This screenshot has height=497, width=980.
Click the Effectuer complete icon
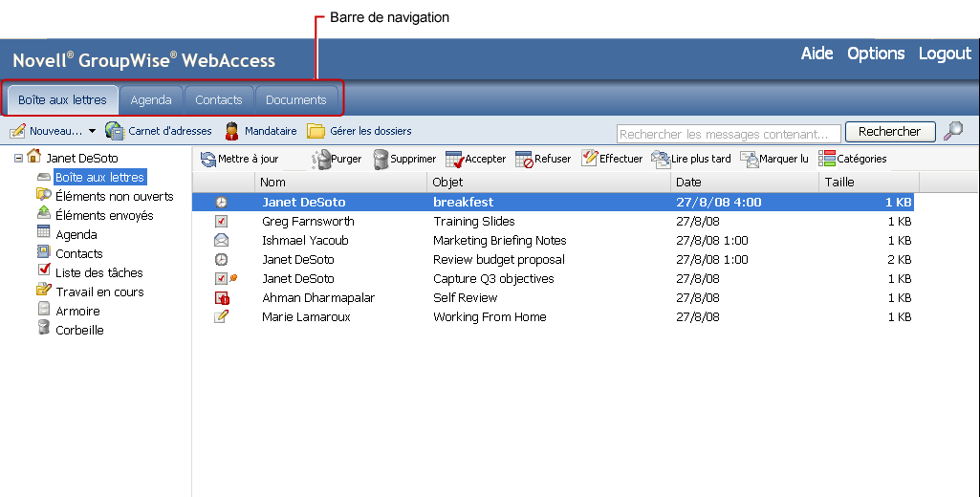[589, 158]
